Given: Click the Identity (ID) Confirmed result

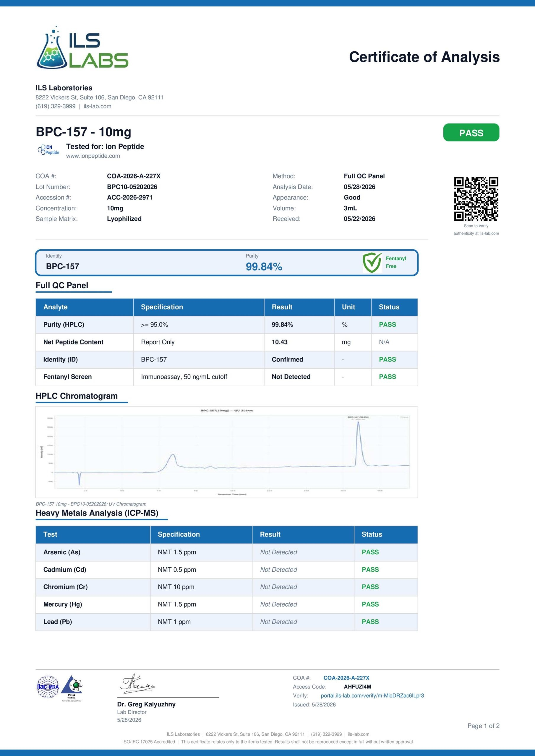Looking at the screenshot, I should pos(287,360).
